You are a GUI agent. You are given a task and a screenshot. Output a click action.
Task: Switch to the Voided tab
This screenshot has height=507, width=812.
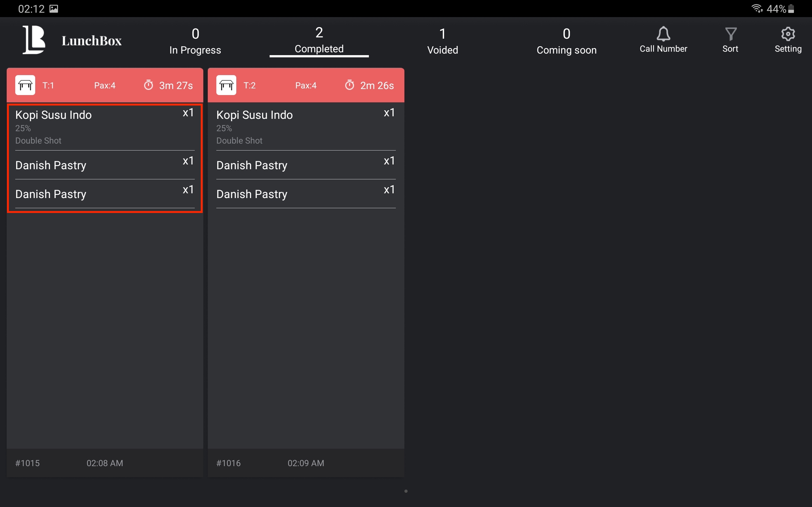[x=442, y=41]
